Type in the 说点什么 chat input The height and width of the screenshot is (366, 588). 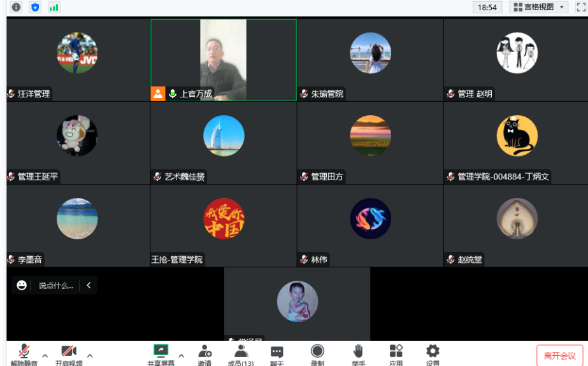(x=56, y=285)
